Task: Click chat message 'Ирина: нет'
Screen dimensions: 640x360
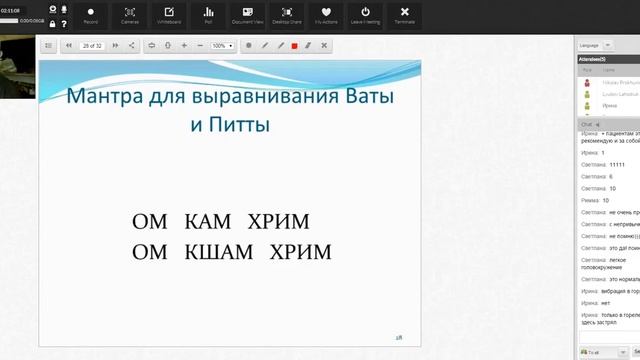Action: [596, 303]
